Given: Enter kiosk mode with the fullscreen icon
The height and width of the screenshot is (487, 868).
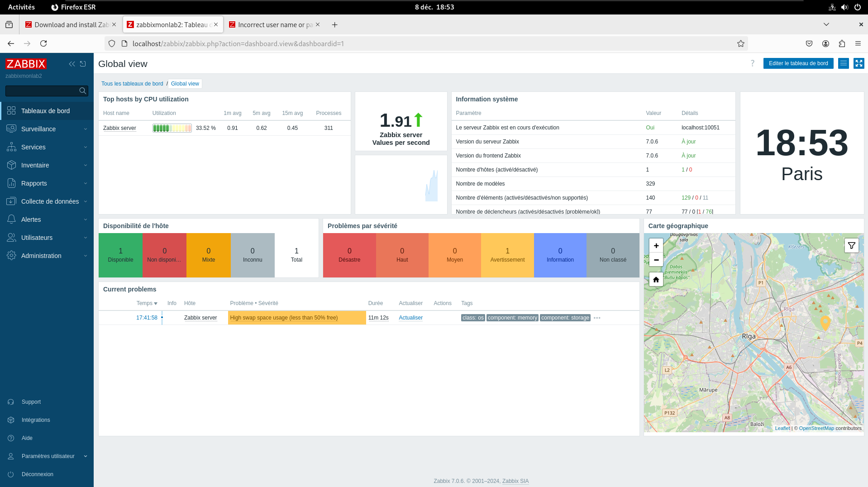Looking at the screenshot, I should tap(858, 63).
